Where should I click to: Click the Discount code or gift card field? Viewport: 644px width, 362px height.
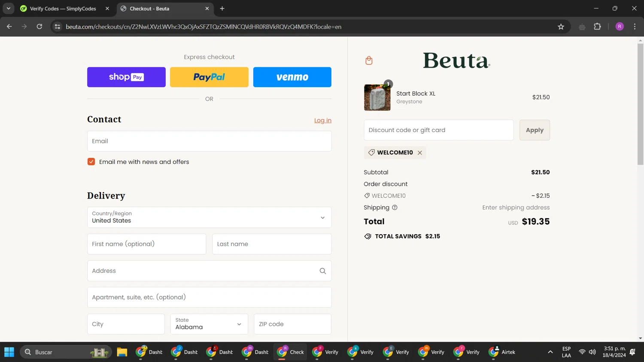pos(439,130)
